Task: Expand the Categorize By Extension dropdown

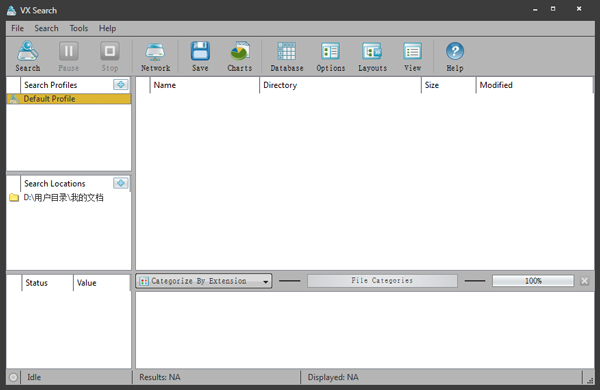Action: [204, 281]
